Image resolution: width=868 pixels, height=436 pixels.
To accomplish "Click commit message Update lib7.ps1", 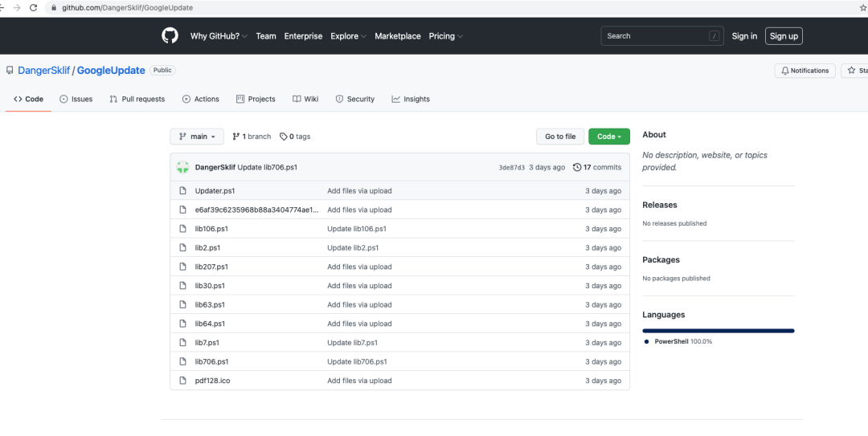I will [352, 343].
